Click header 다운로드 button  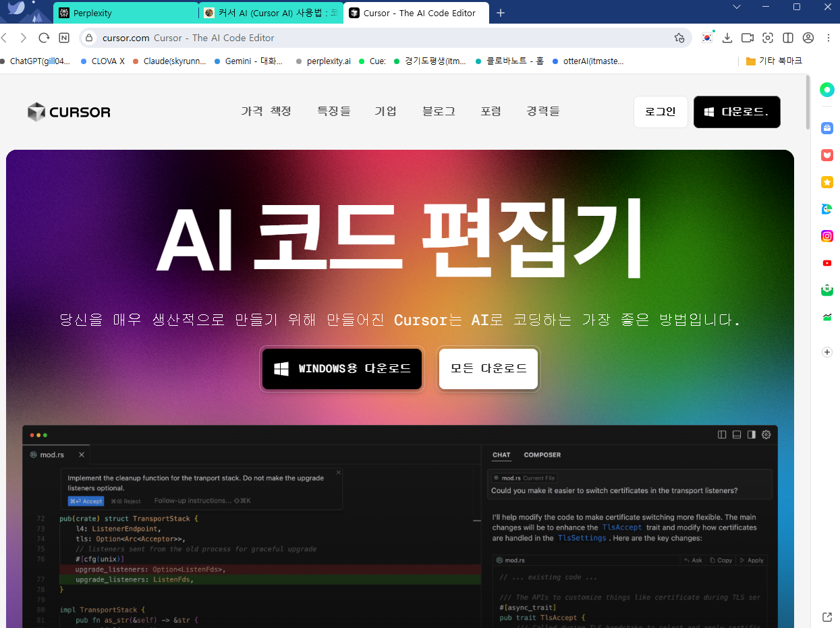tap(737, 112)
